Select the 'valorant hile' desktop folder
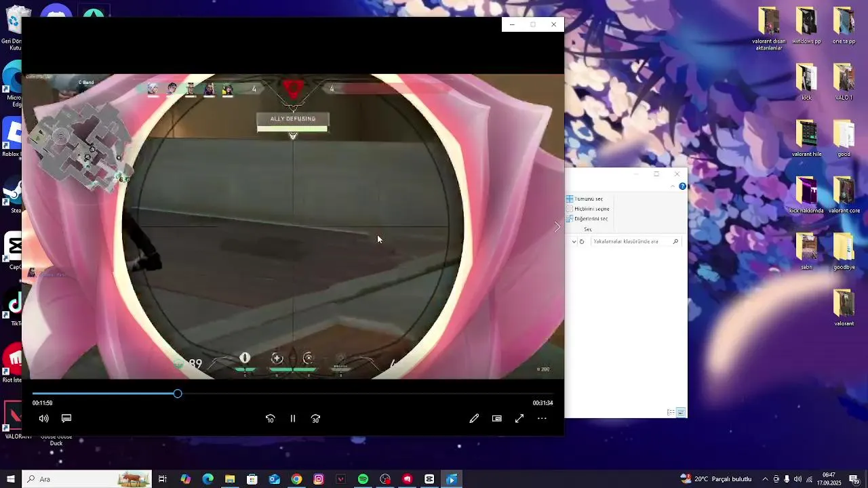 point(806,138)
